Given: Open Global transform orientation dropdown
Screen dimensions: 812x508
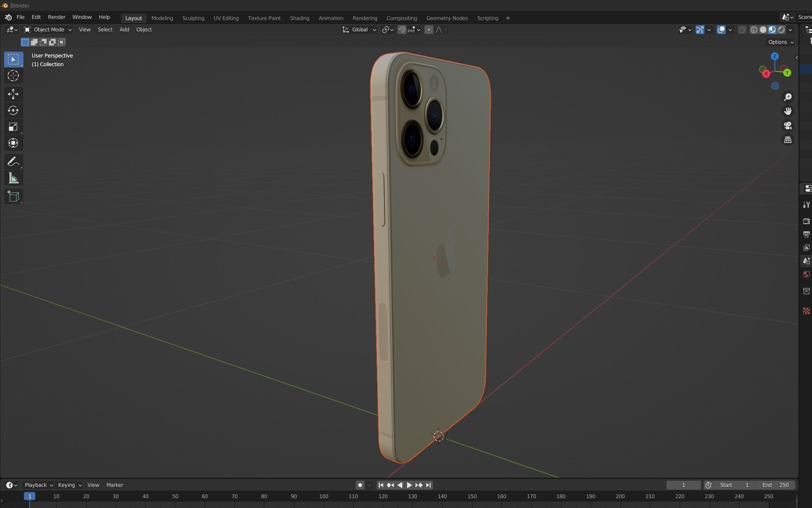Looking at the screenshot, I should click(x=359, y=29).
